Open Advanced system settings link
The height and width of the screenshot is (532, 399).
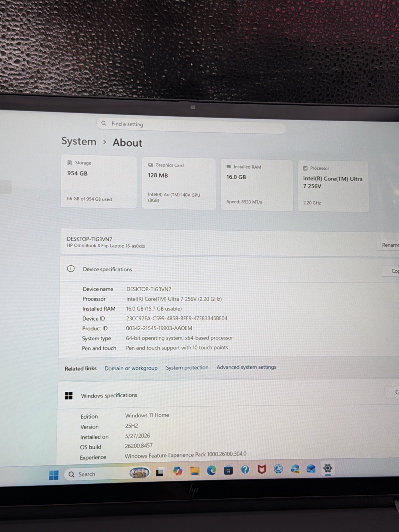pyautogui.click(x=246, y=367)
